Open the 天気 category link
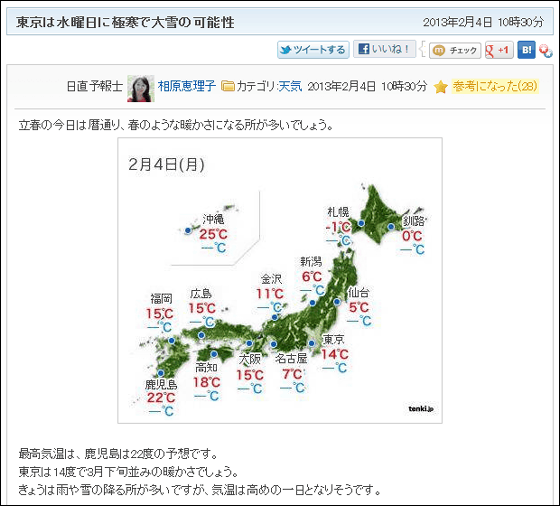The width and height of the screenshot is (560, 506). pos(290,86)
